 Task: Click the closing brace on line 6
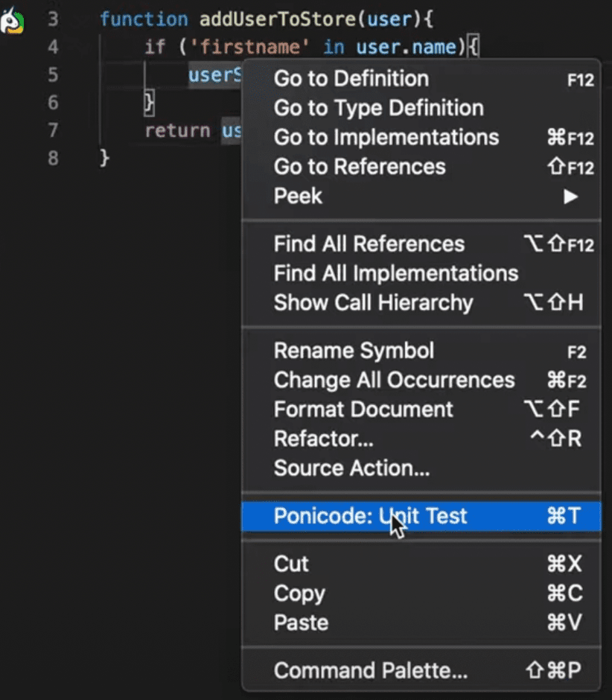point(149,103)
